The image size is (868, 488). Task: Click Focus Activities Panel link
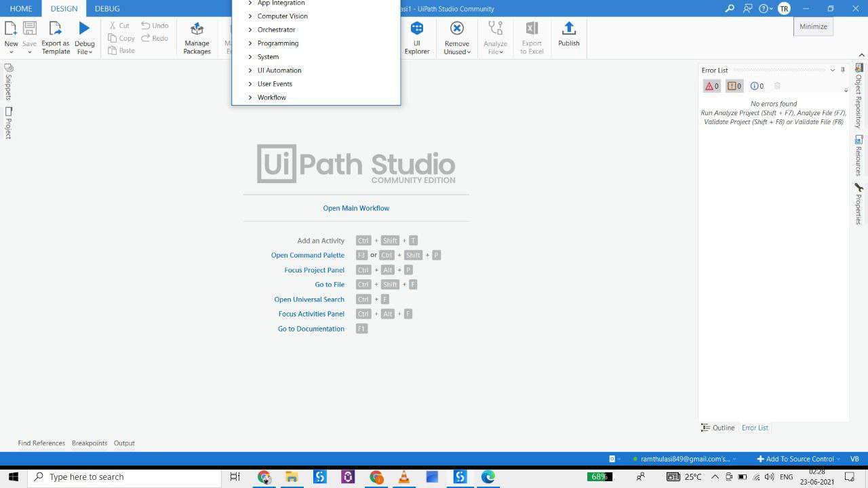pos(311,314)
